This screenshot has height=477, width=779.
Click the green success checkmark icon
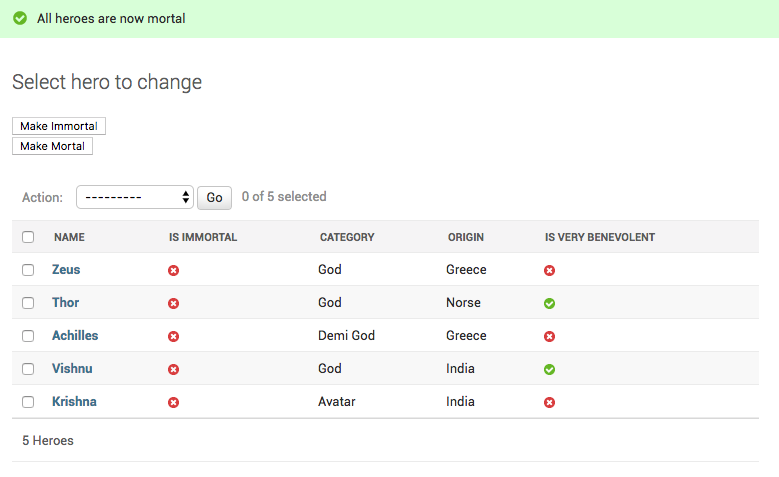tap(20, 18)
